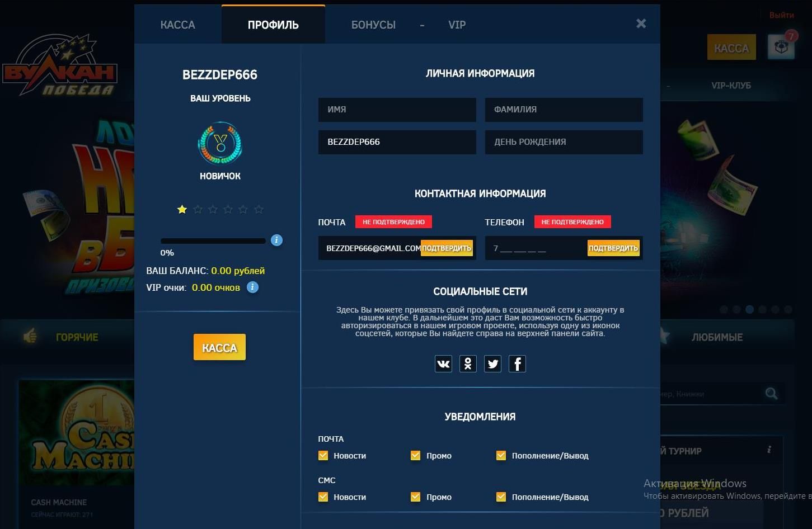Click info icon beside level progress bar
Viewport: 812px width, 529px height.
[x=276, y=240]
